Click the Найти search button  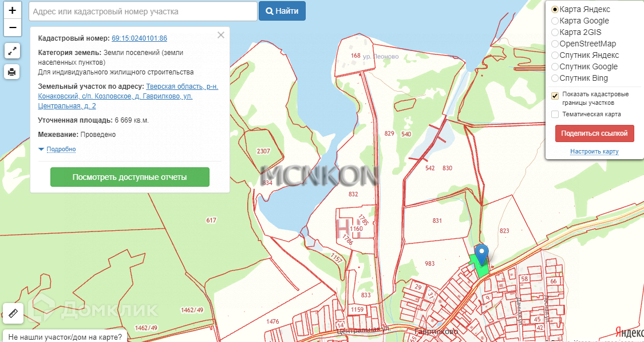(282, 11)
